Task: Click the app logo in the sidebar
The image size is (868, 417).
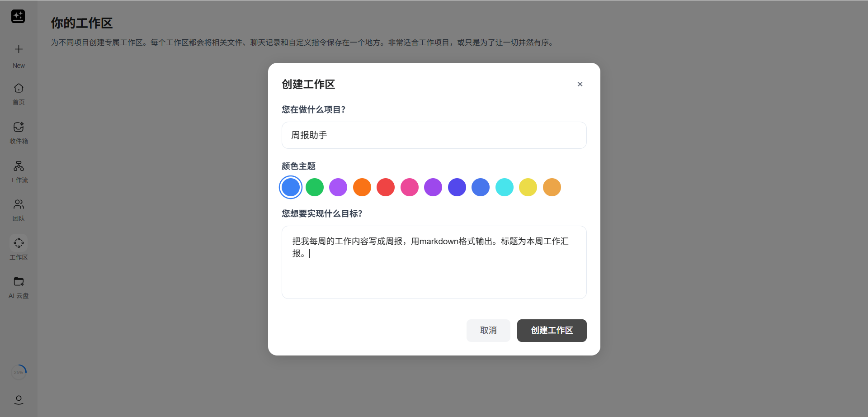Action: tap(18, 16)
